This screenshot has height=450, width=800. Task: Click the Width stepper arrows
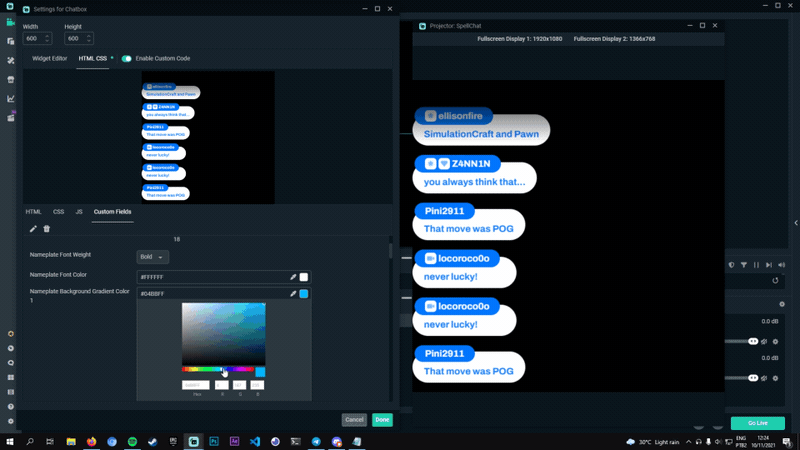click(x=47, y=38)
